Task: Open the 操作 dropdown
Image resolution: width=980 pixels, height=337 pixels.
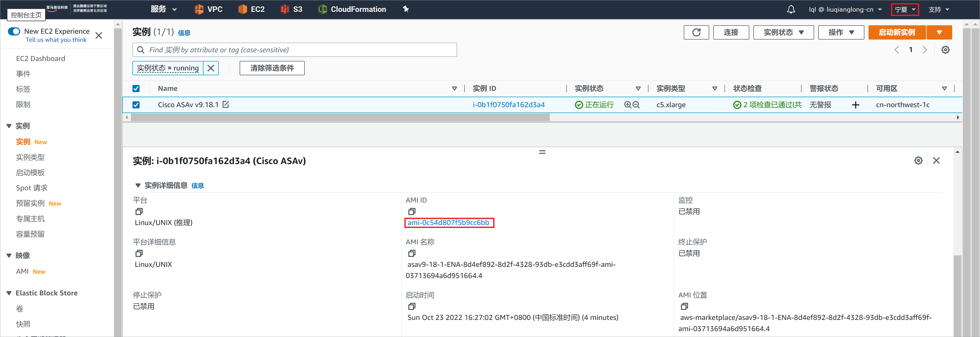Action: (x=841, y=32)
